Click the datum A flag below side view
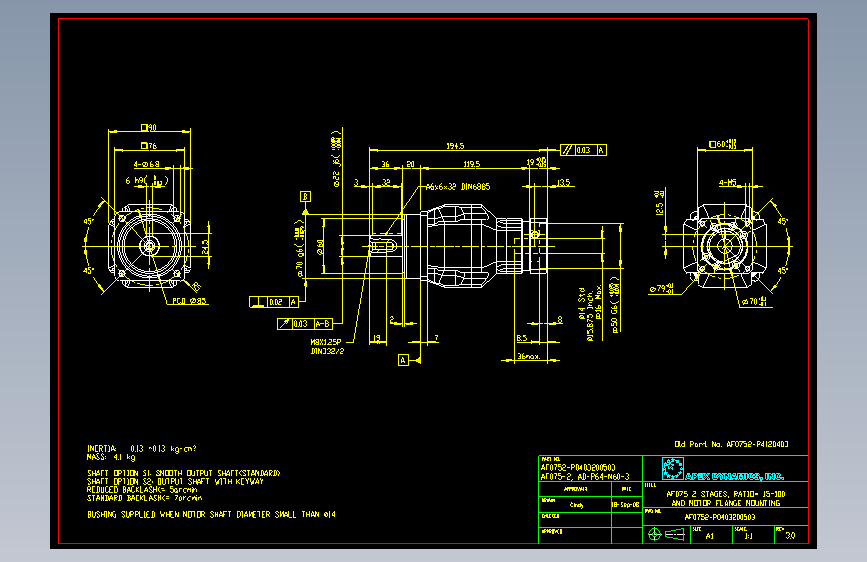The image size is (867, 562). pos(403,360)
